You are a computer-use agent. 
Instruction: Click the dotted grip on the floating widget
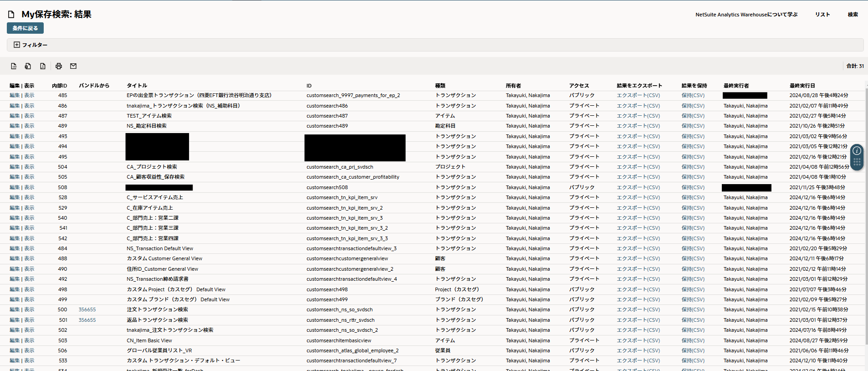click(x=857, y=162)
